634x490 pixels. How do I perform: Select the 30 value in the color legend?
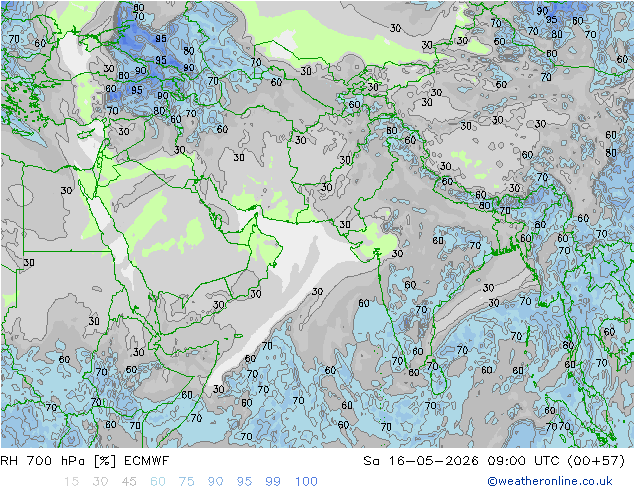pyautogui.click(x=100, y=482)
